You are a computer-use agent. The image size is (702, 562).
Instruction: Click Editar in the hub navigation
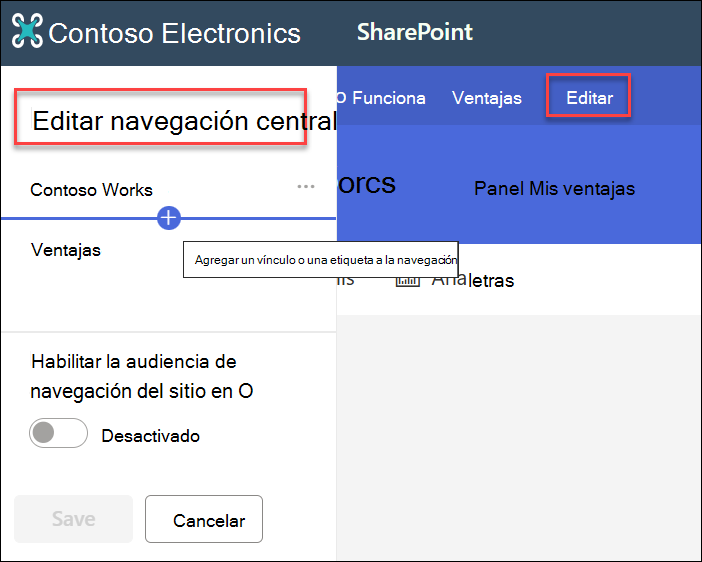(589, 98)
